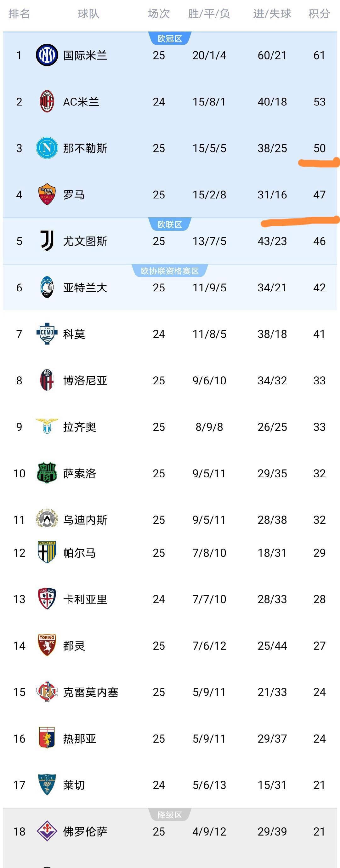Tap the Fiorentina purple logo
The height and width of the screenshot is (868, 340).
click(x=47, y=831)
